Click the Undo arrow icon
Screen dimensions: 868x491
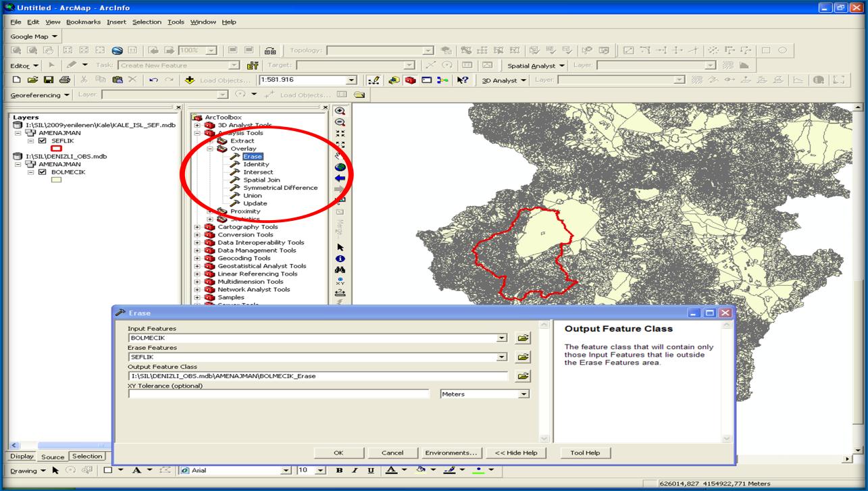(154, 80)
